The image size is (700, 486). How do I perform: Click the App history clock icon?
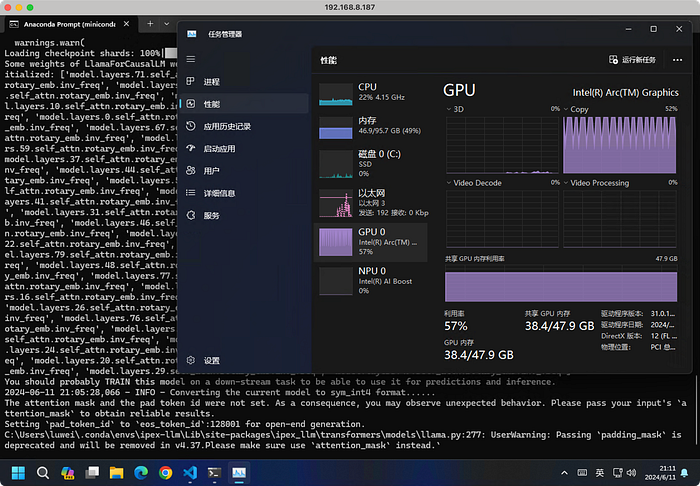(x=191, y=126)
